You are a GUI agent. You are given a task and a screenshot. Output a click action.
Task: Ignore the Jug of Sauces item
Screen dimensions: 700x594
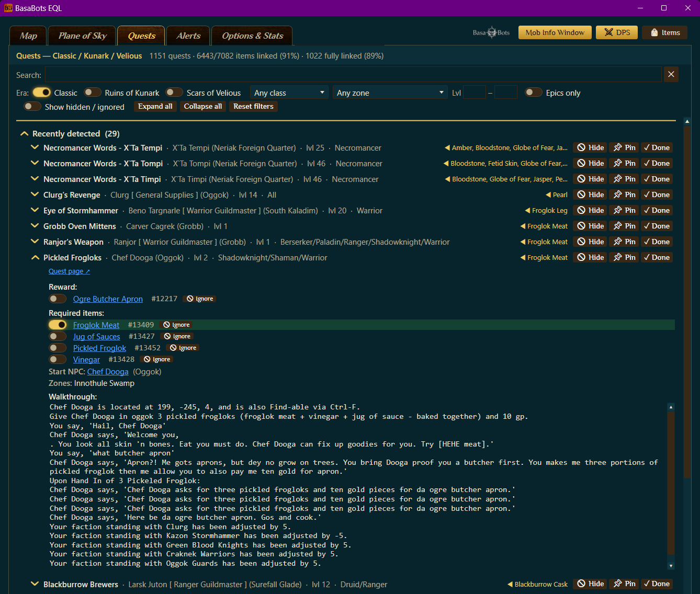click(x=177, y=336)
